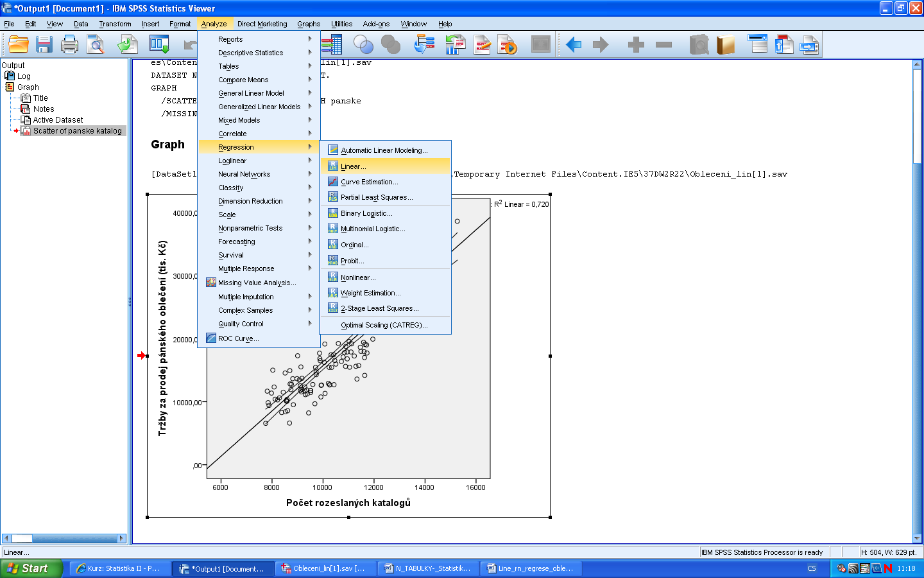Select Probit... regression option
This screenshot has width=924, height=578.
point(385,261)
